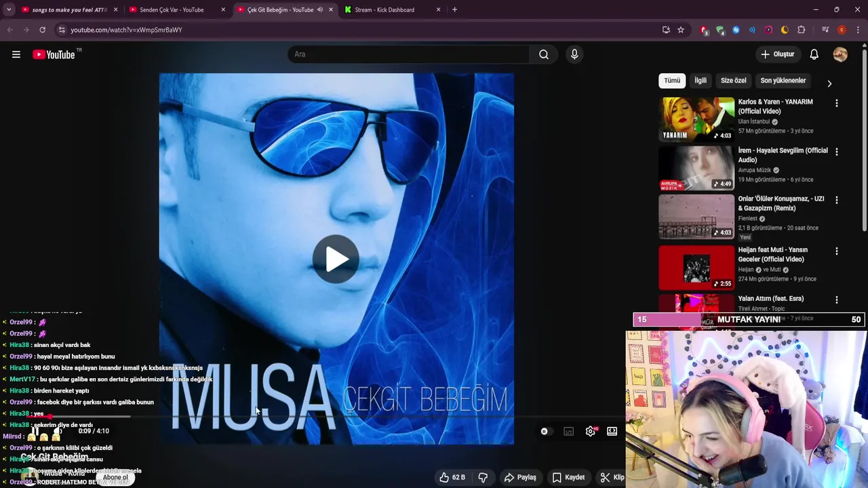
Task: Mute the audio indicator on the Çek Git Bebeğim tab
Action: (x=320, y=9)
